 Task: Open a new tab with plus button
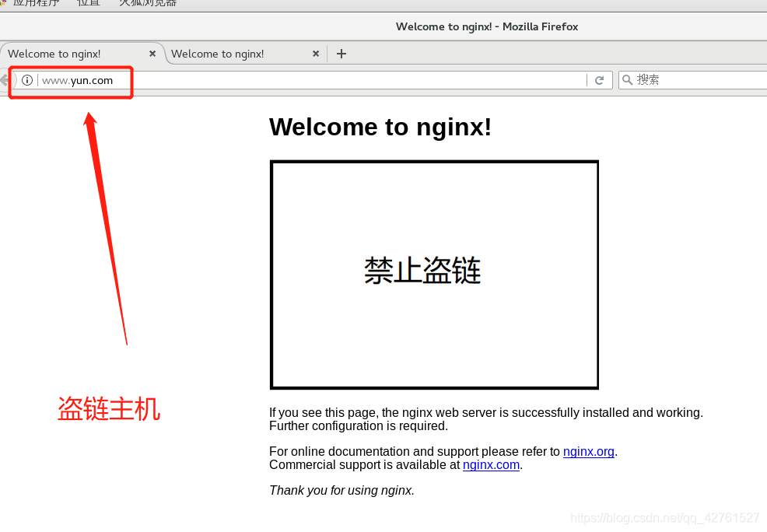coord(341,54)
